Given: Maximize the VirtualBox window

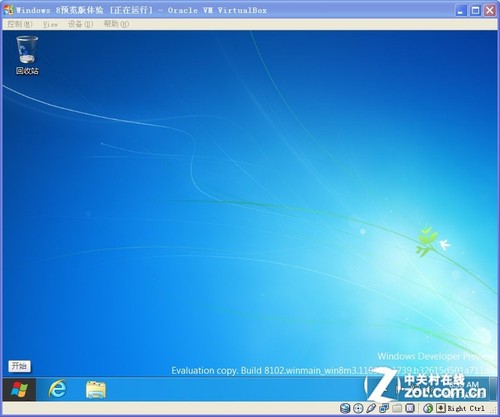Looking at the screenshot, I should tap(475, 11).
